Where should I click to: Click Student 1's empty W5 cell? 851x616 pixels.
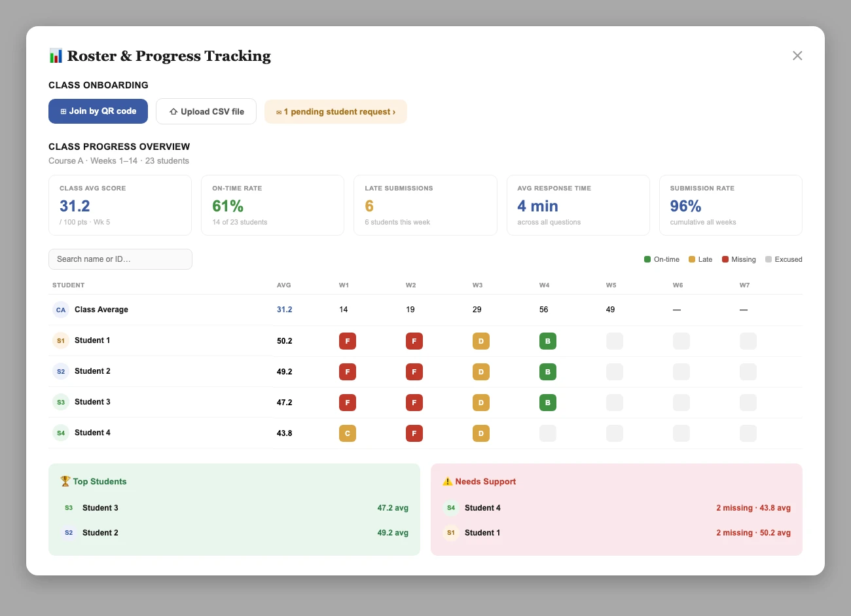coord(615,341)
